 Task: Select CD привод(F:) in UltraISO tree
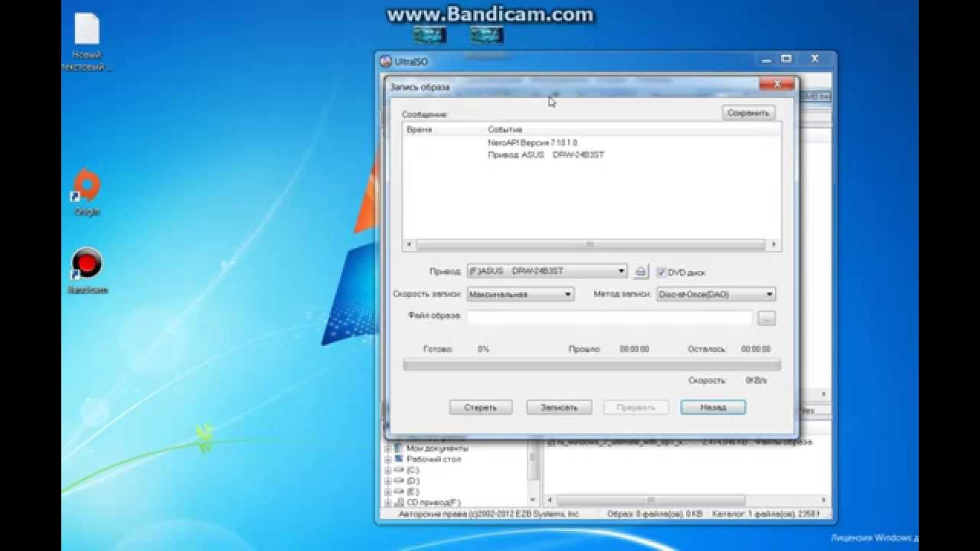433,503
